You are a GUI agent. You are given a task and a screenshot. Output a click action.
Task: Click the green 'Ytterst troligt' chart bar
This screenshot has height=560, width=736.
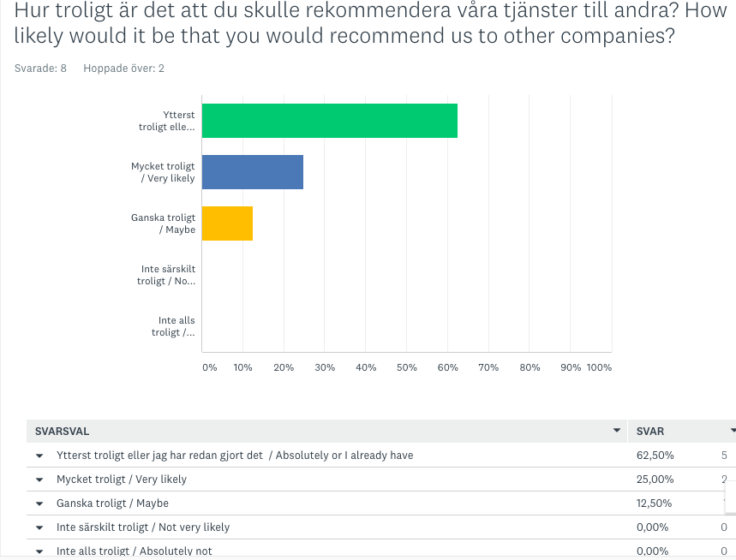tap(329, 121)
